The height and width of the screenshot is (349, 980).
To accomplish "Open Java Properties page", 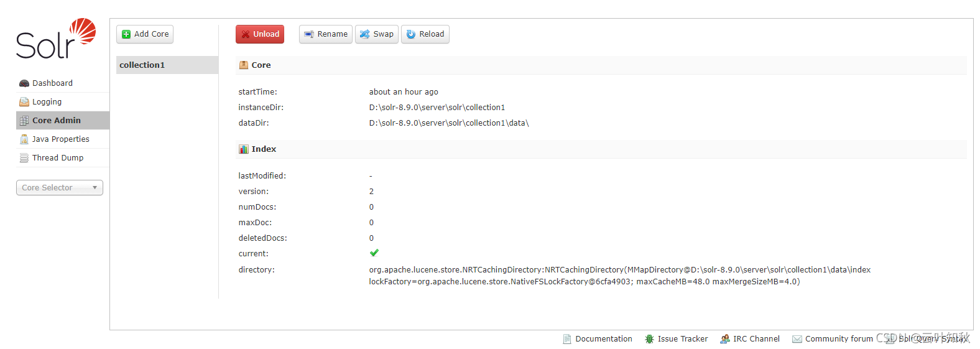I will [63, 139].
